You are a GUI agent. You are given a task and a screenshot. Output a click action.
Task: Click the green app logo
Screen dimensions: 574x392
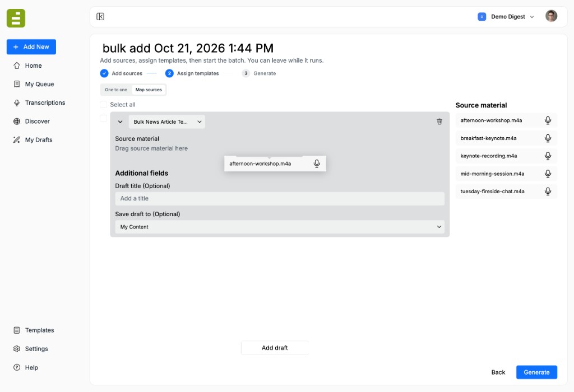click(16, 18)
